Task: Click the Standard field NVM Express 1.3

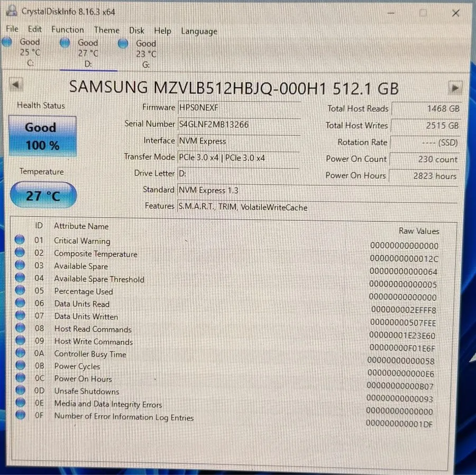Action: [317, 191]
